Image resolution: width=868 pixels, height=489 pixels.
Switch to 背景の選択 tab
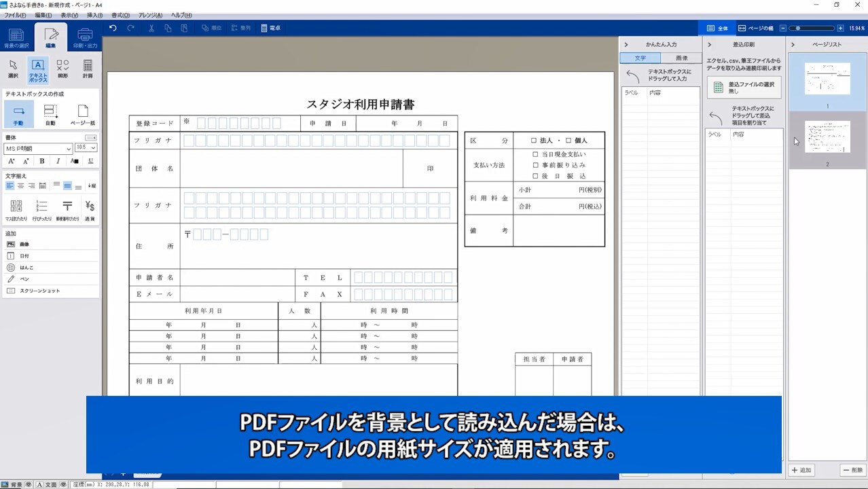[16, 37]
